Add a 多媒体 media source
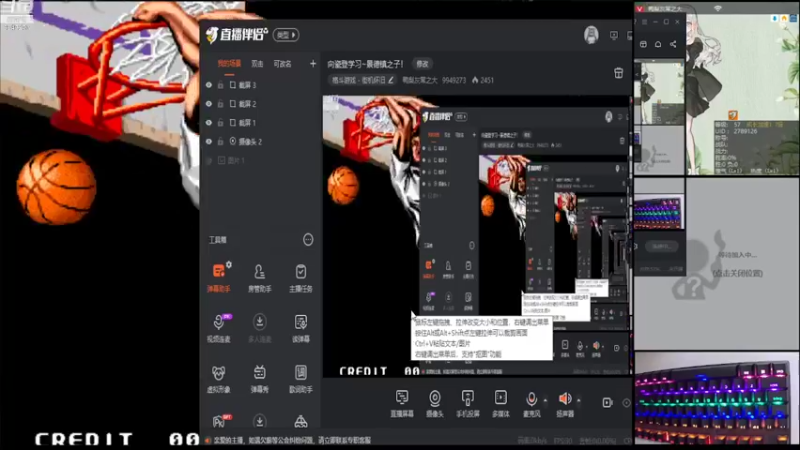The width and height of the screenshot is (800, 450). [x=501, y=404]
